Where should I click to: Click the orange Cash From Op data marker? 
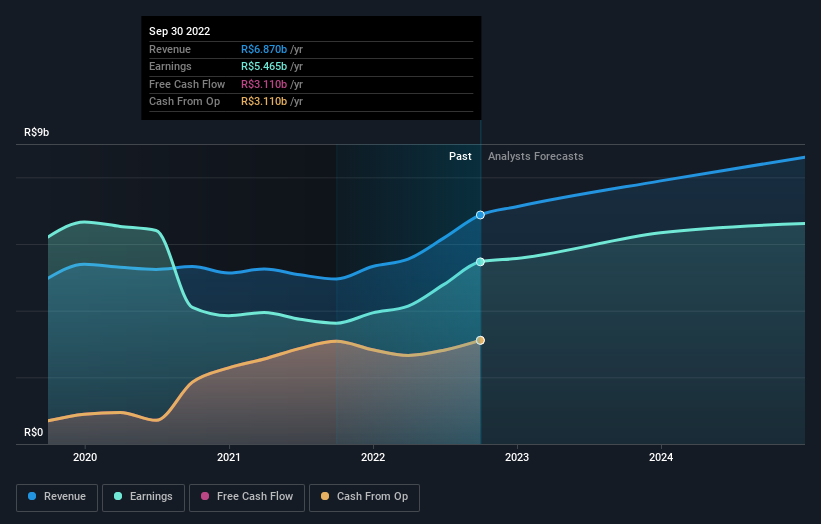480,340
